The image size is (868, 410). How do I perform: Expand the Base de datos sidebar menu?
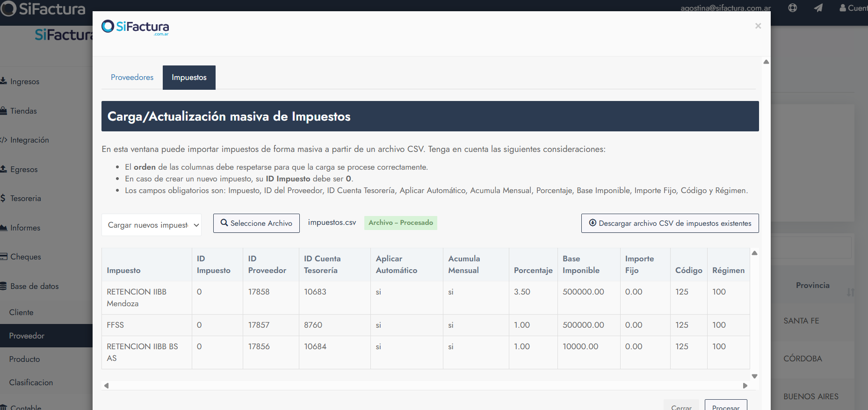point(34,286)
